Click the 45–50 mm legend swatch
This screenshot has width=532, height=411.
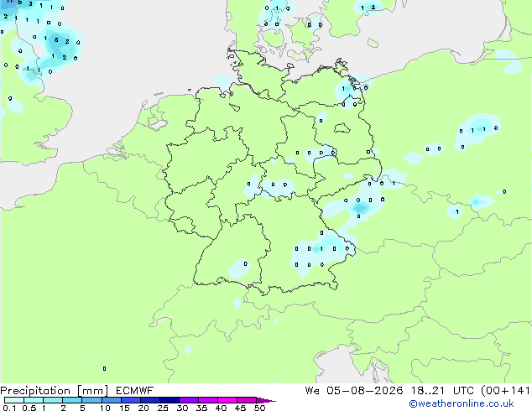tap(247, 400)
